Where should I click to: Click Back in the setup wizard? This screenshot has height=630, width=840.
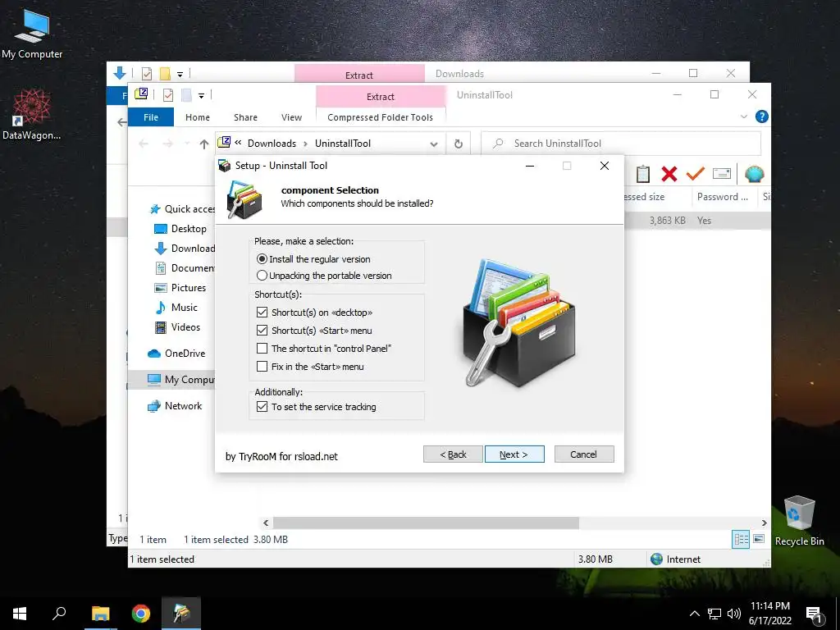click(453, 454)
